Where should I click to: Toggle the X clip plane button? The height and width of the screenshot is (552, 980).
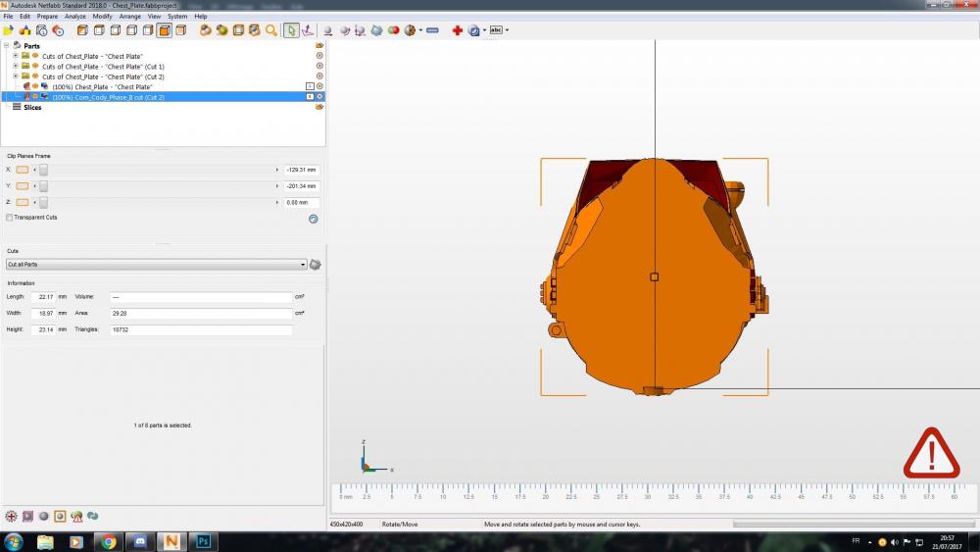23,170
